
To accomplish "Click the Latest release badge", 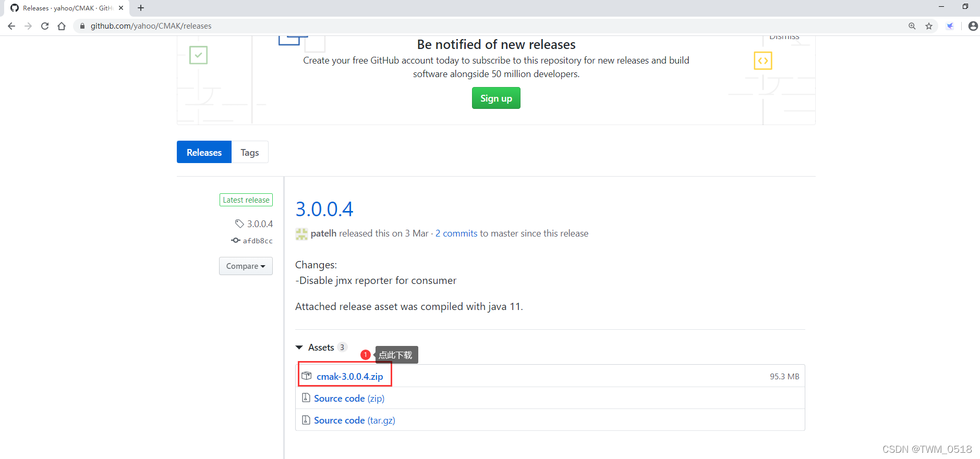I will [x=246, y=200].
